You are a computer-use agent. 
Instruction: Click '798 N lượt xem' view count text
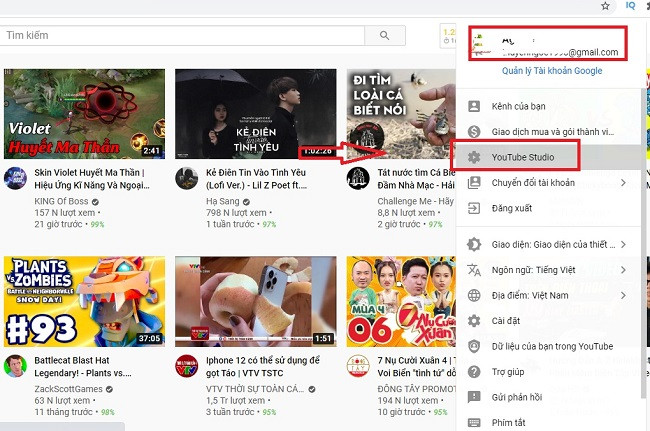236,213
